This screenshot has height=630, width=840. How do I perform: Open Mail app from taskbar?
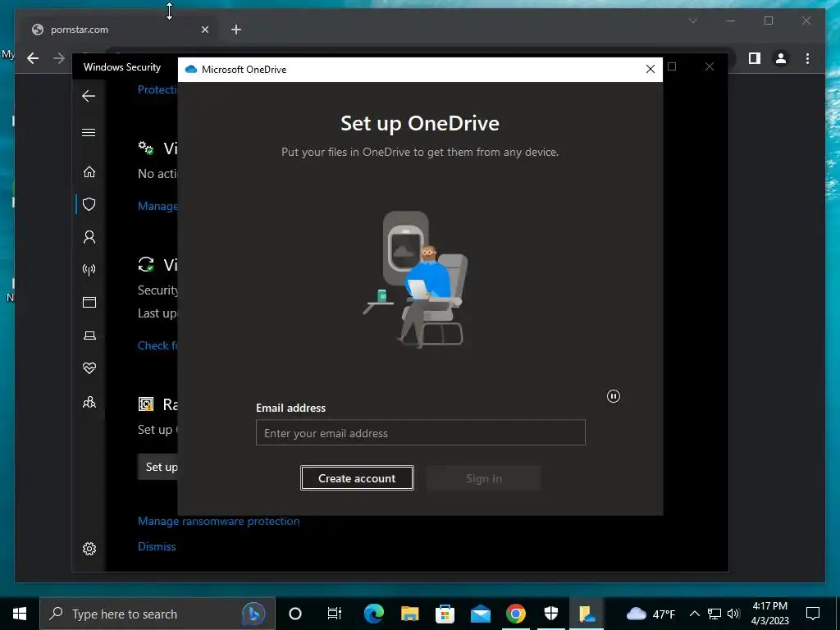[x=481, y=614]
